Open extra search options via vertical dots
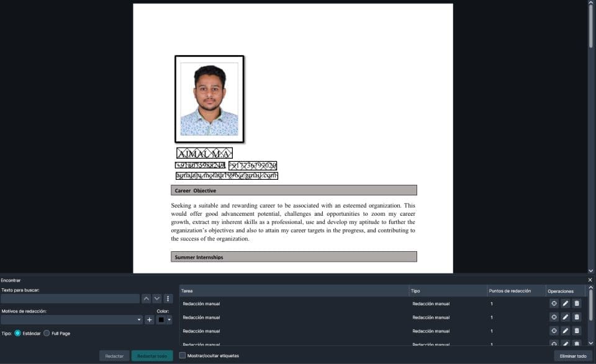This screenshot has height=364, width=596. [x=166, y=298]
